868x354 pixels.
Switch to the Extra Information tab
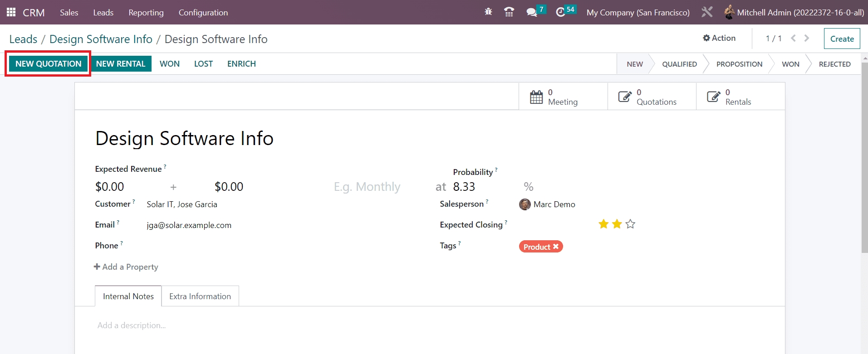click(x=200, y=296)
